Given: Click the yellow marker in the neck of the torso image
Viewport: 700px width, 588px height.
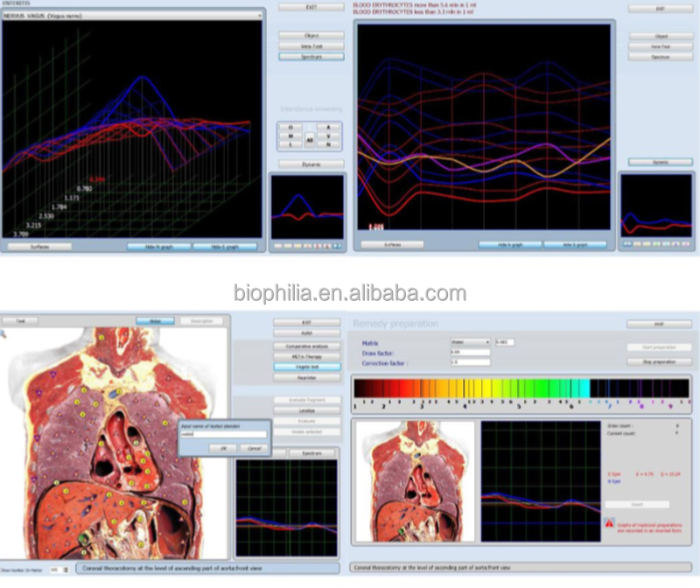Looking at the screenshot, I should [x=101, y=339].
